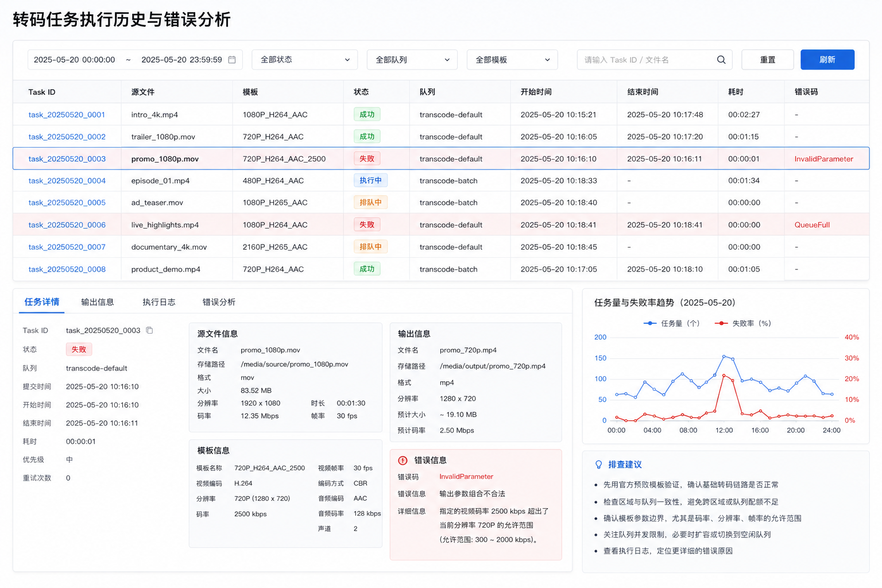Click the QueueFull error code
The height and width of the screenshot is (588, 882).
(x=812, y=225)
